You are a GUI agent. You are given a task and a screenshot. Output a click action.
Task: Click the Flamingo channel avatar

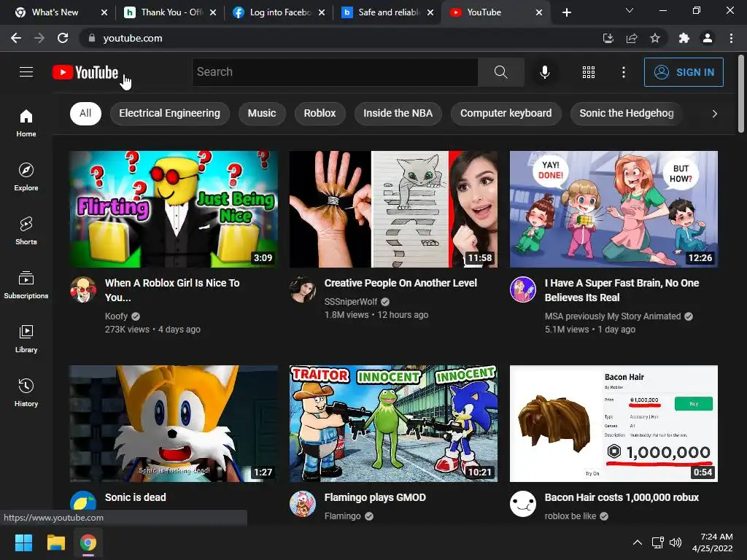click(x=303, y=504)
